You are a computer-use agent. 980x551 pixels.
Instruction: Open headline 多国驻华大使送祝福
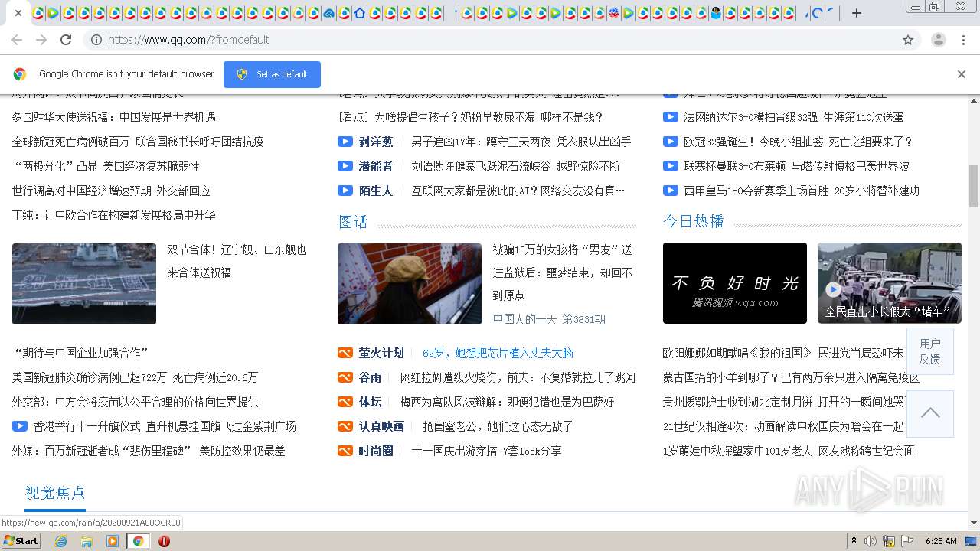(113, 117)
